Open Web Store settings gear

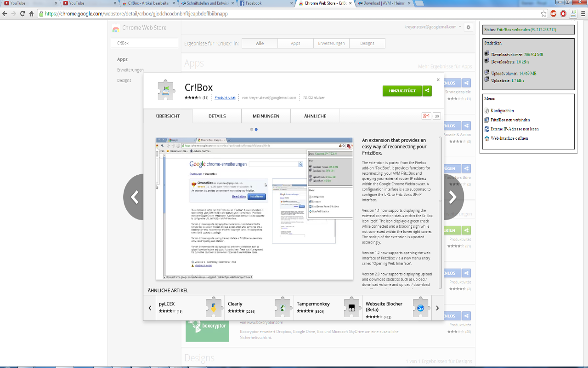469,27
